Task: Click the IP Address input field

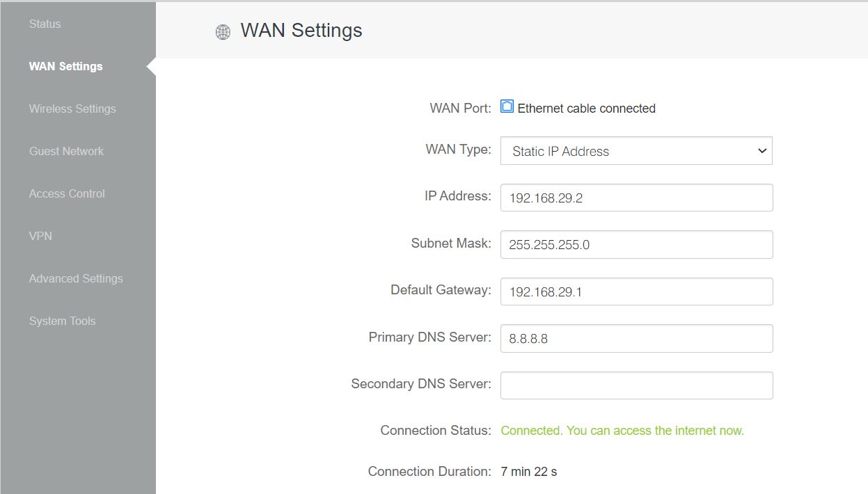Action: (636, 198)
